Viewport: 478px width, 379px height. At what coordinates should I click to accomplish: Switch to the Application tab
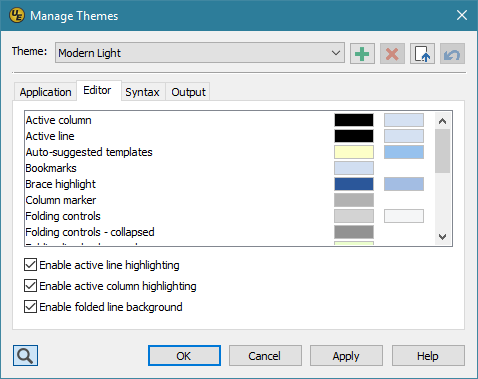click(45, 92)
